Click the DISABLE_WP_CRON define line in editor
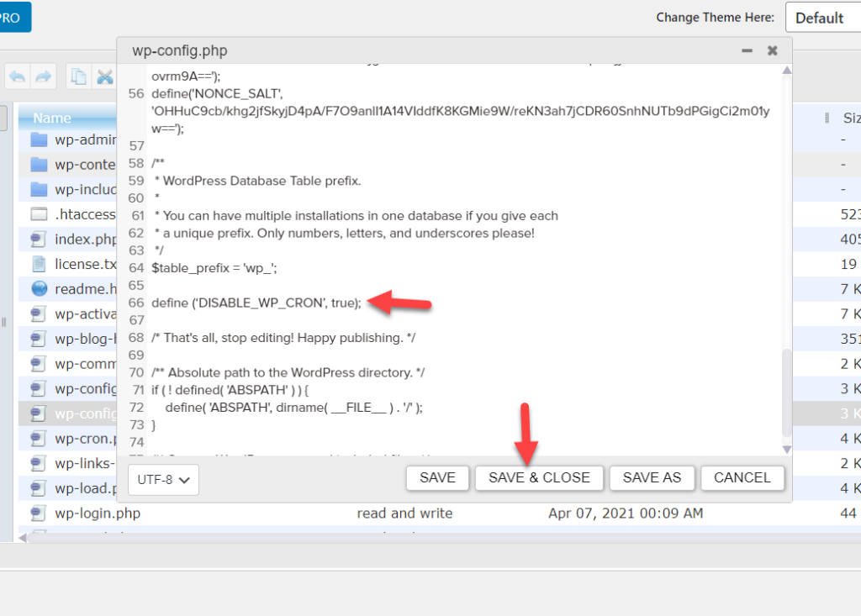The height and width of the screenshot is (616, 861). click(x=256, y=303)
